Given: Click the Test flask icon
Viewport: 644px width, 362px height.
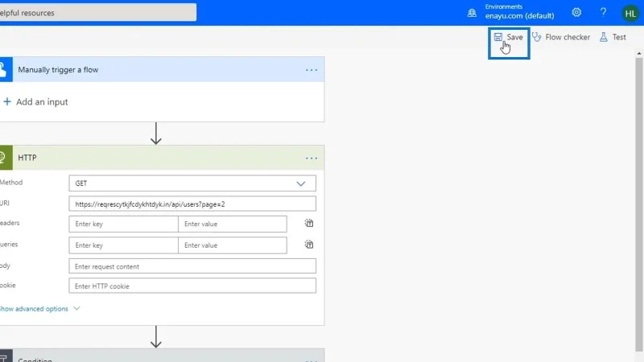Looking at the screenshot, I should 603,37.
